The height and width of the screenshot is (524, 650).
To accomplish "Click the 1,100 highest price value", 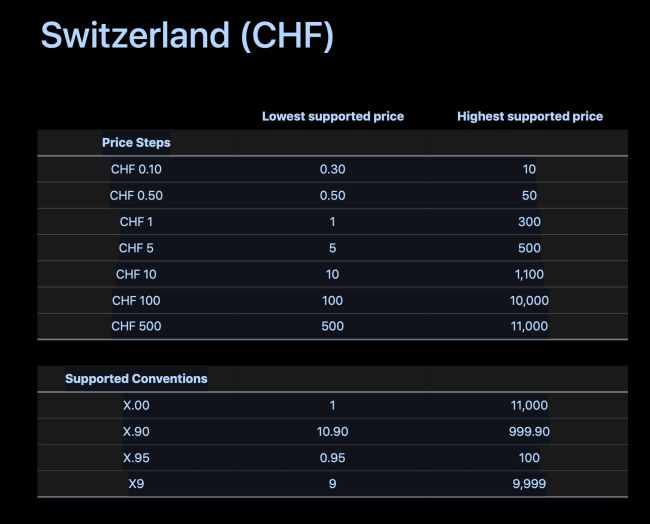I will pos(530,274).
